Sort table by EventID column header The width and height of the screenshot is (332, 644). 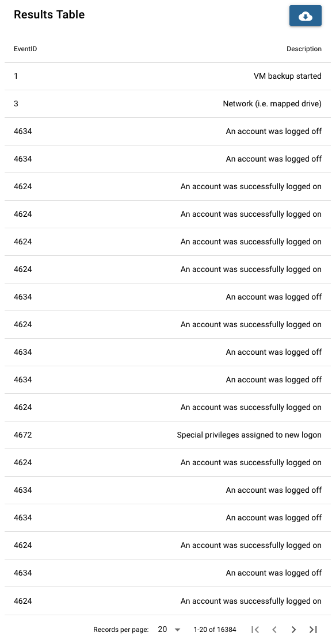tap(25, 49)
